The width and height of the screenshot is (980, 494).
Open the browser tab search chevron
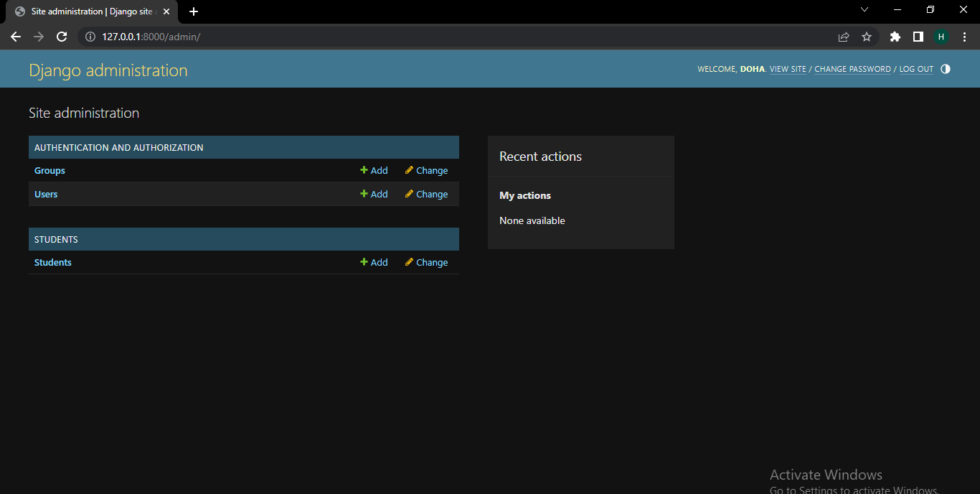coord(864,9)
